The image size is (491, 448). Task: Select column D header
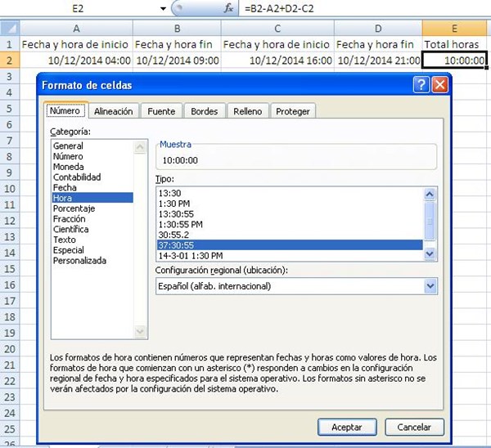[378, 29]
